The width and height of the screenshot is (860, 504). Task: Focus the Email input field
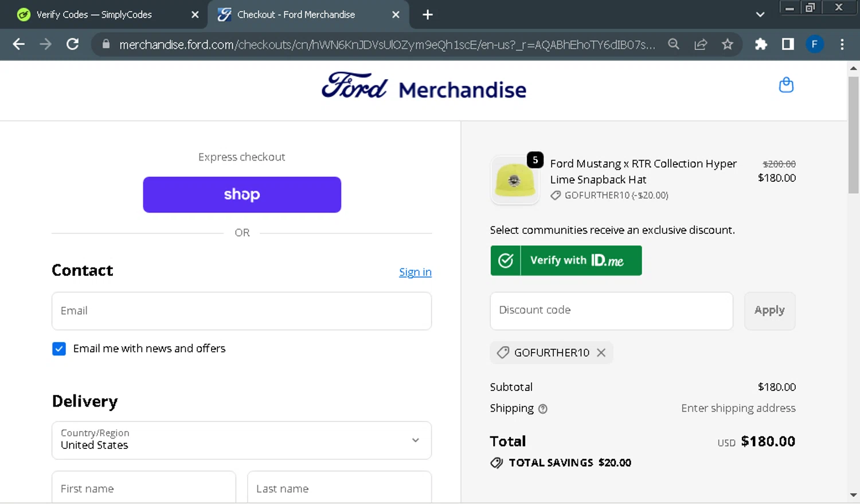(x=241, y=311)
